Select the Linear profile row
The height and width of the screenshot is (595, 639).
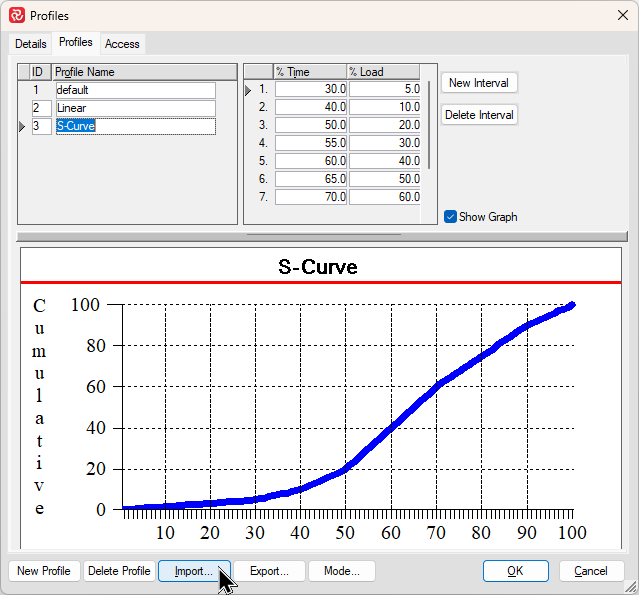pyautogui.click(x=135, y=108)
